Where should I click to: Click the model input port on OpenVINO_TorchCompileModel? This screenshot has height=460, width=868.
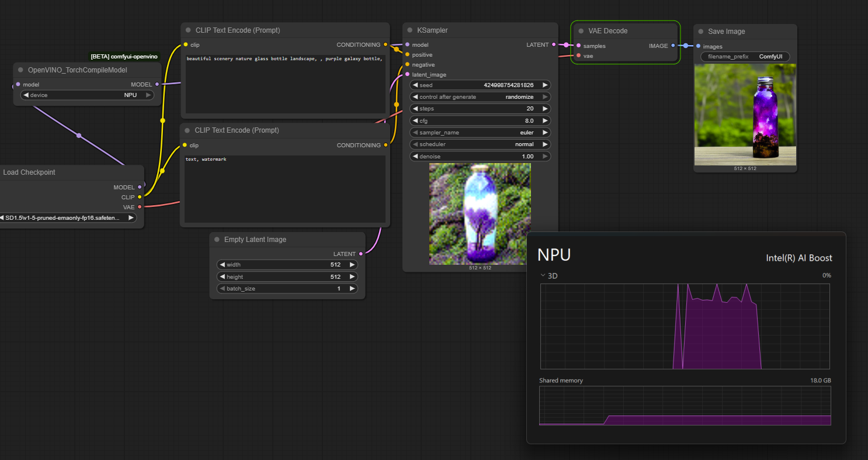pyautogui.click(x=18, y=84)
